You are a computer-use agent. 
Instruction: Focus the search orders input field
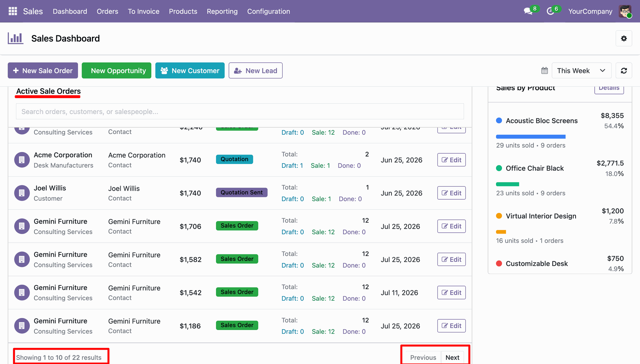[x=240, y=111]
